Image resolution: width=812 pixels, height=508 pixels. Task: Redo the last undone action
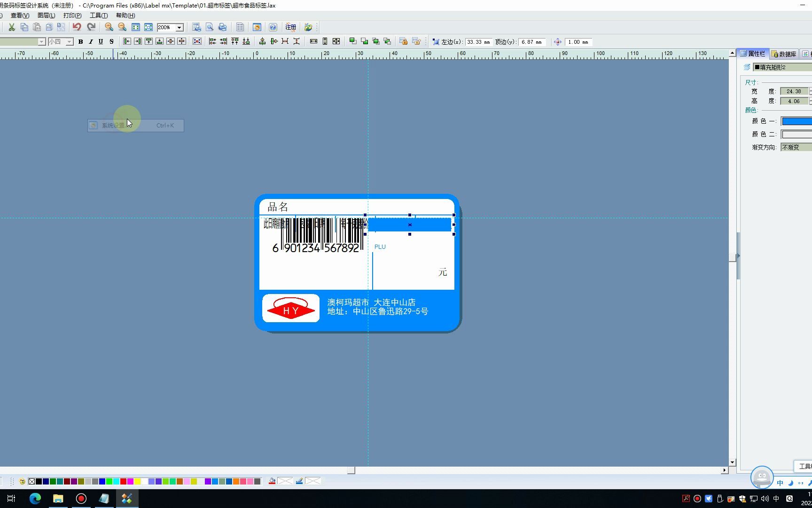(x=91, y=27)
